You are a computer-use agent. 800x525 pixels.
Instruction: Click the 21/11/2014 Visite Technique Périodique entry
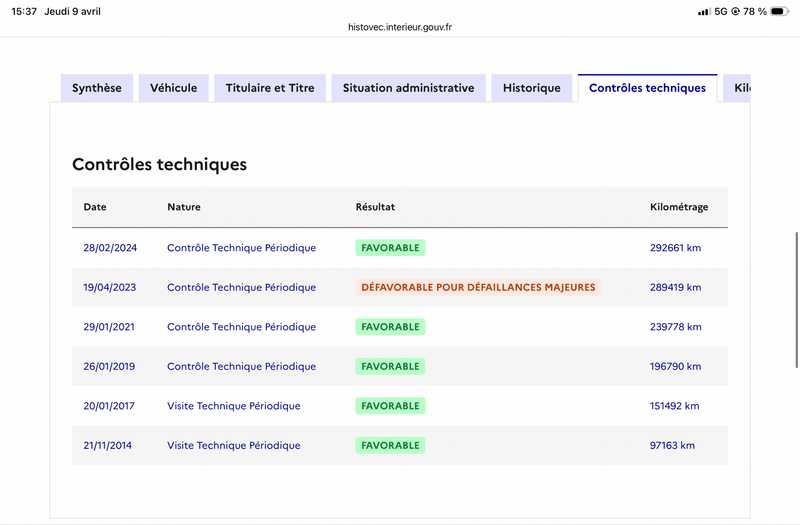pyautogui.click(x=233, y=445)
